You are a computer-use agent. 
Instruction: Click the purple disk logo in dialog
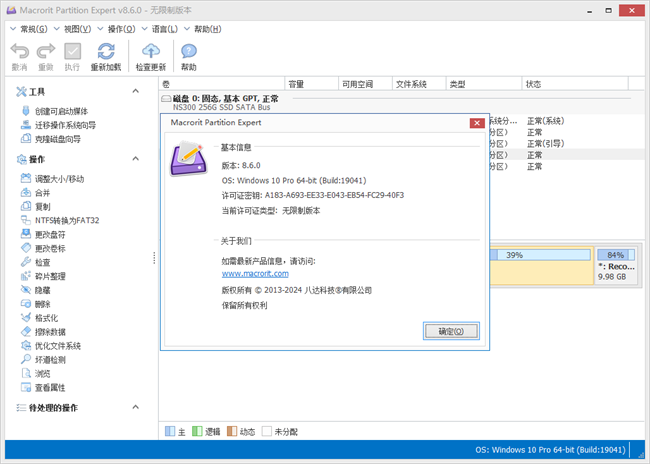[x=189, y=159]
